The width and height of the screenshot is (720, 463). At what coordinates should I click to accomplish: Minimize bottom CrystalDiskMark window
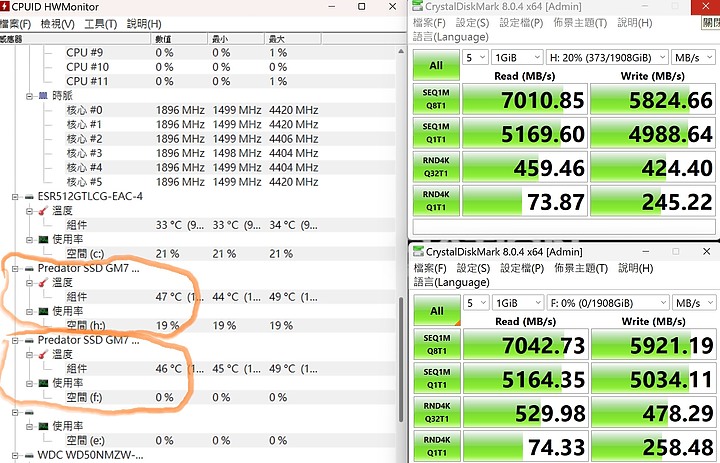pyautogui.click(x=646, y=251)
